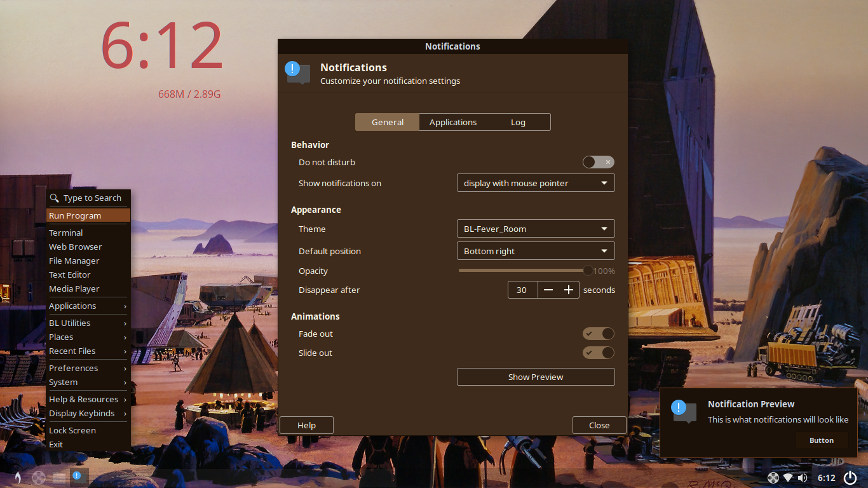Viewport: 868px width, 488px height.
Task: Expand the Help & Resources submenu
Action: pos(88,399)
